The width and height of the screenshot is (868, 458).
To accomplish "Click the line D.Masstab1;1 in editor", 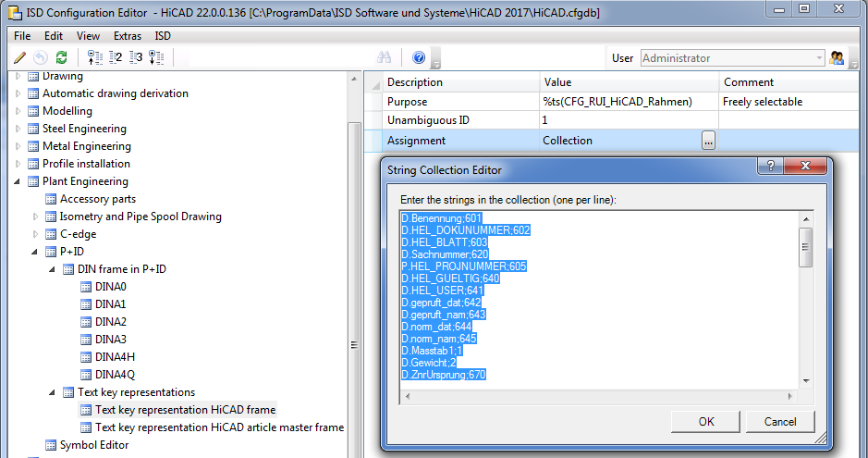I will [432, 351].
